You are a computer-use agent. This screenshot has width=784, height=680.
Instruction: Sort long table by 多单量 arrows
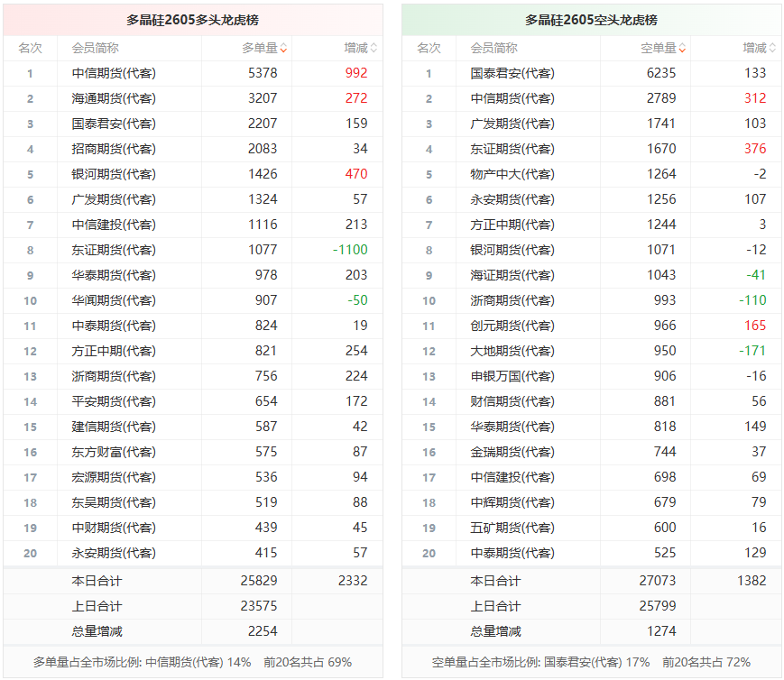pyautogui.click(x=283, y=49)
